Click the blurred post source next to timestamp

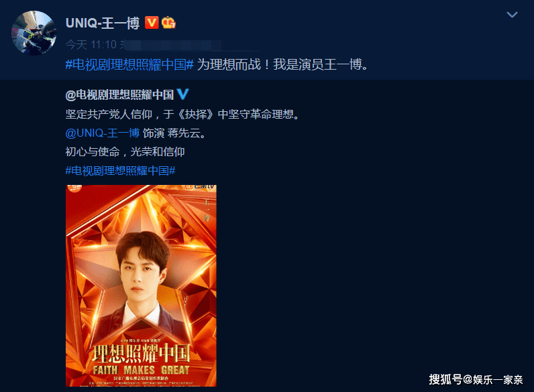[171, 45]
